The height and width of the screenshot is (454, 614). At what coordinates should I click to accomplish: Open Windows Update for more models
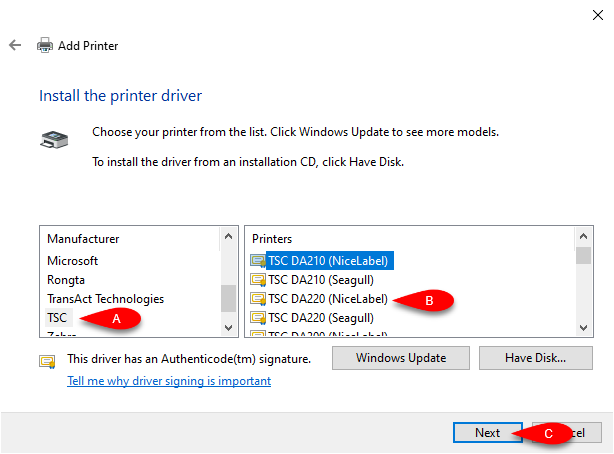(401, 358)
